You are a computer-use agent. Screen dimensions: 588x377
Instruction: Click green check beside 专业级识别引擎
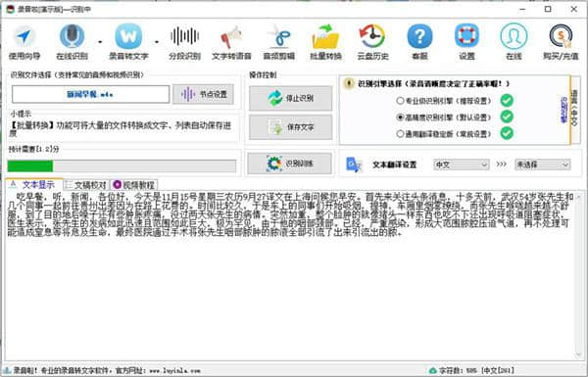tap(507, 101)
